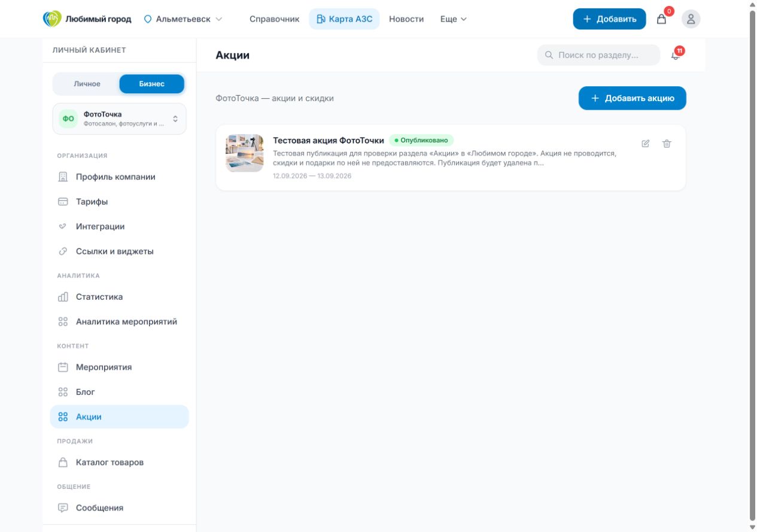757x532 pixels.
Task: Click the Добавить button in header
Action: [609, 19]
